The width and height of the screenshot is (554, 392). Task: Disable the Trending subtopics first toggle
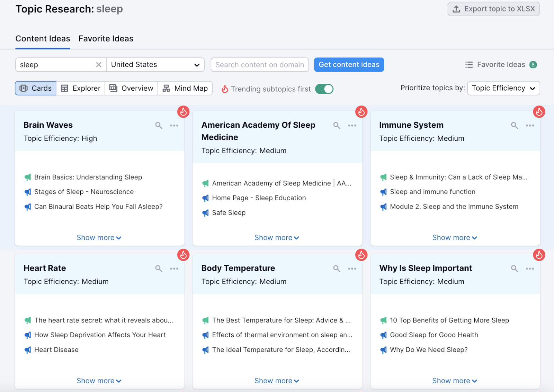coord(324,89)
